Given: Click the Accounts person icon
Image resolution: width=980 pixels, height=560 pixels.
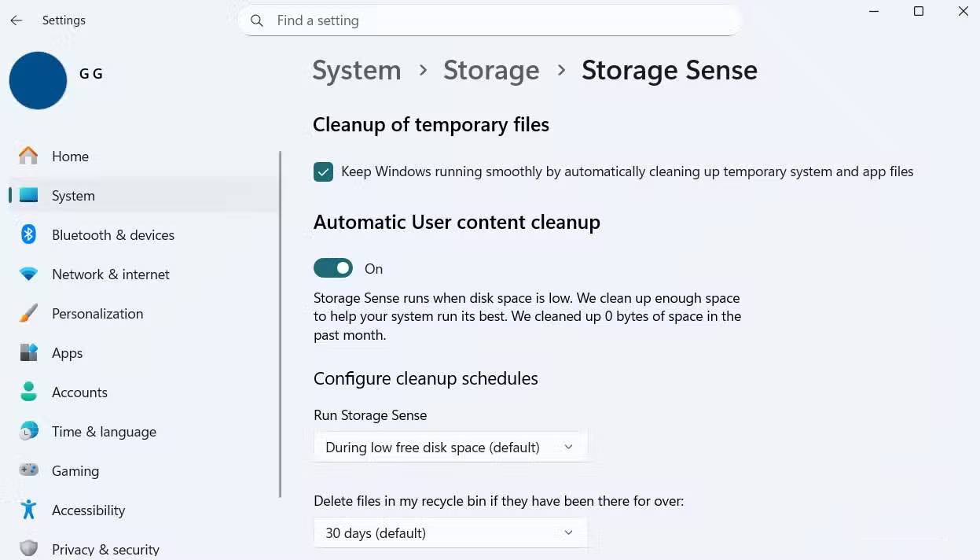Looking at the screenshot, I should tap(28, 392).
